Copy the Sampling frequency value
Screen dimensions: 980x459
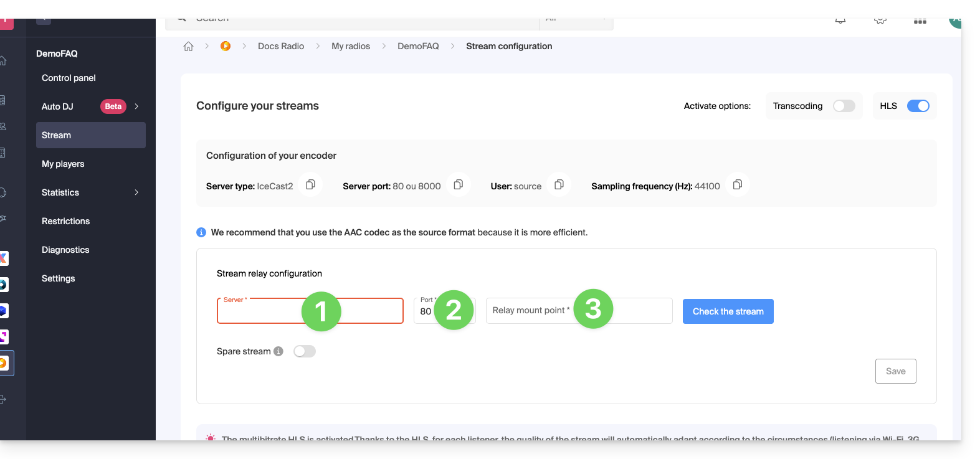(x=737, y=185)
